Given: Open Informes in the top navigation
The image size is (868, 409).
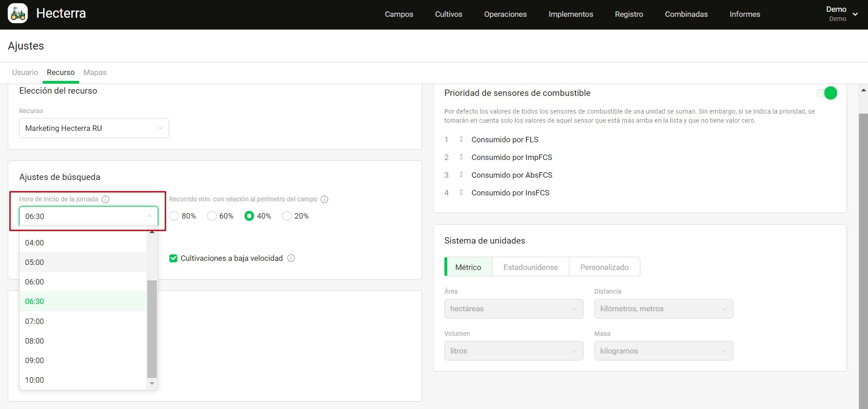Looking at the screenshot, I should click(x=744, y=14).
